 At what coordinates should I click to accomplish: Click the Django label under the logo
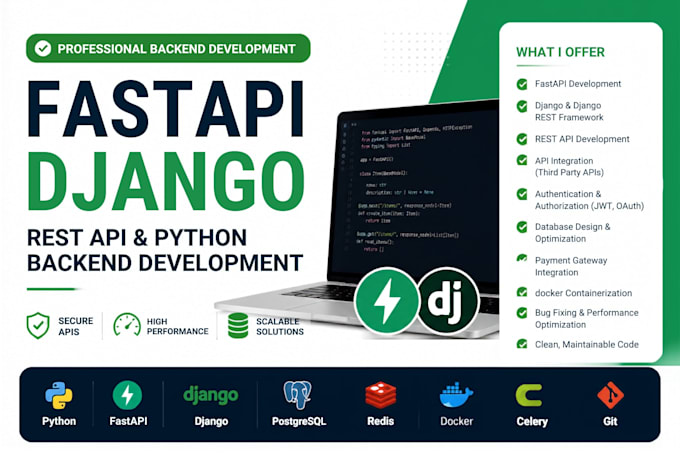[211, 421]
